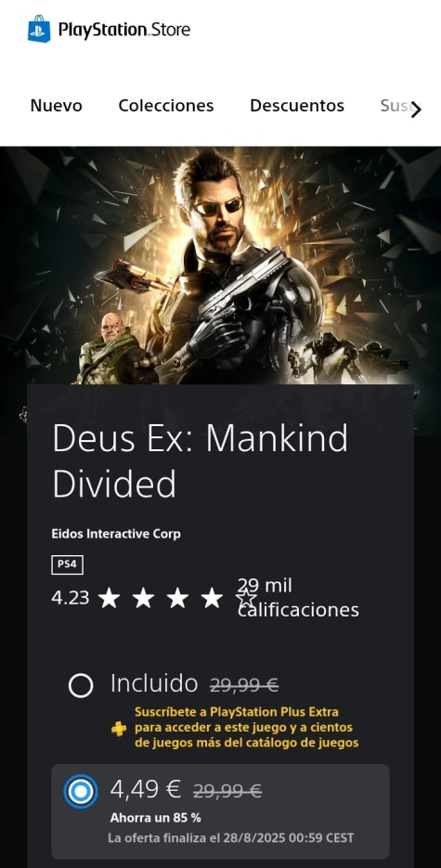Switch to the Colecciones tab
Viewport: 441px width, 868px height.
point(166,105)
